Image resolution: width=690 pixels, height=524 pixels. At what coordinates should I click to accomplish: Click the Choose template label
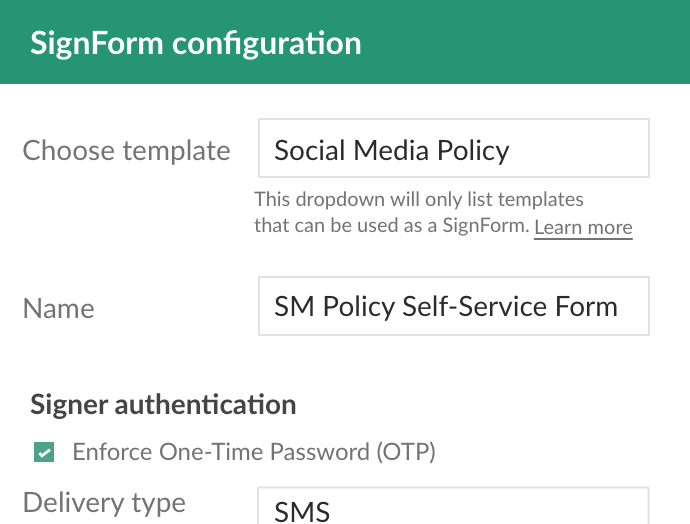[126, 151]
